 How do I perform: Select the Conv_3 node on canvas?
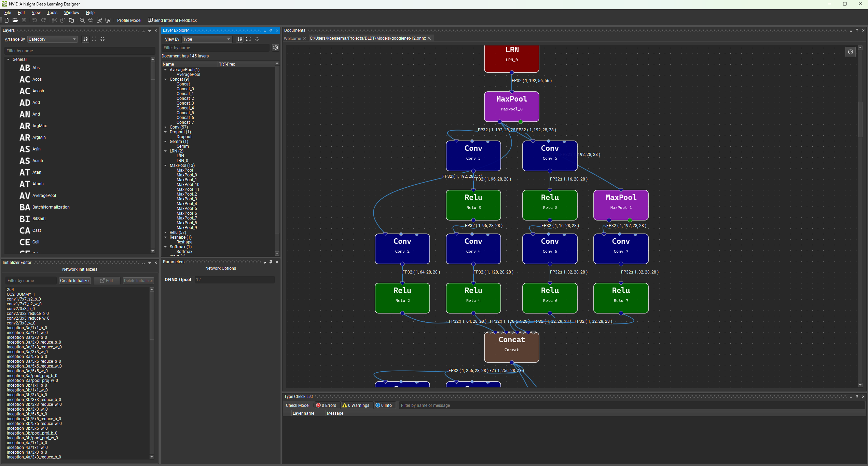click(473, 156)
